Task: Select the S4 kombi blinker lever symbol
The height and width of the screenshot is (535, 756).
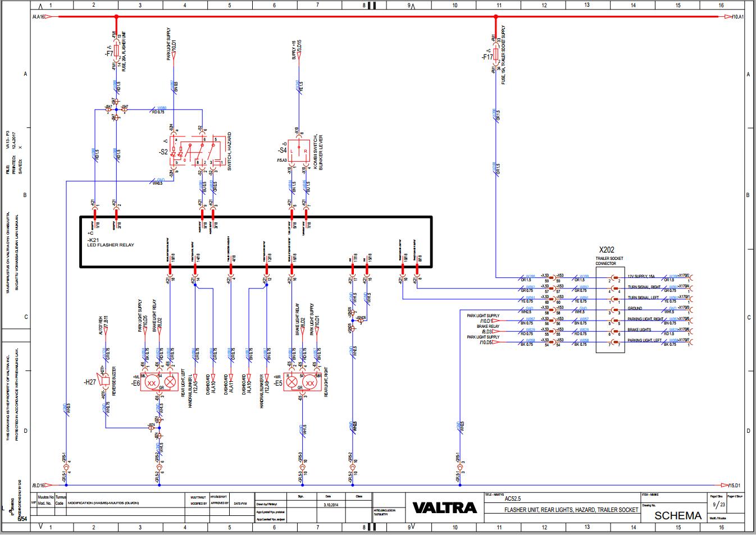Action: coord(298,150)
